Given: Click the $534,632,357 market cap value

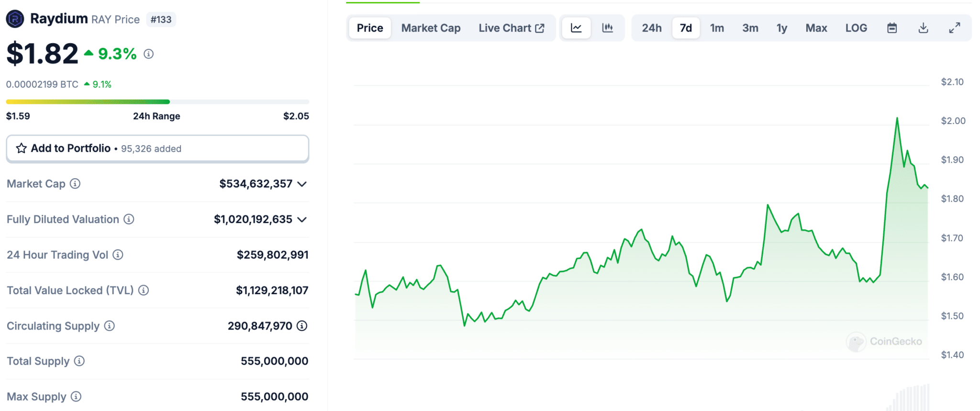Looking at the screenshot, I should pyautogui.click(x=256, y=184).
